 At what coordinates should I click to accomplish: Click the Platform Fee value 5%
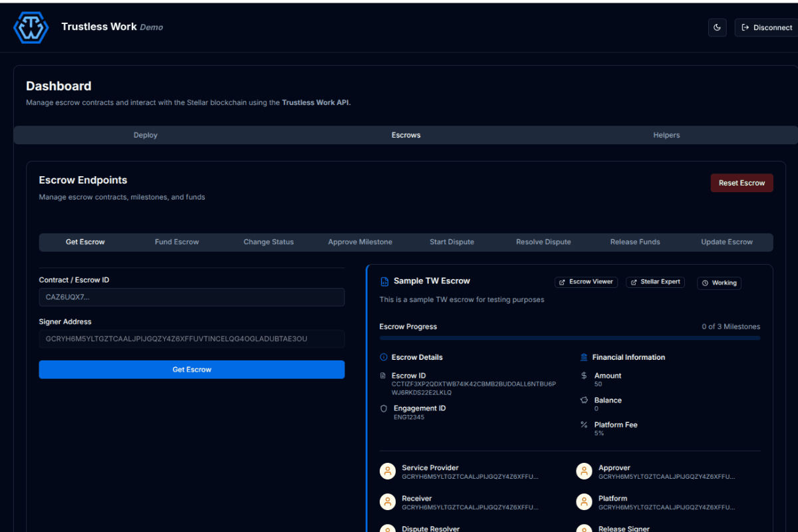pyautogui.click(x=599, y=434)
